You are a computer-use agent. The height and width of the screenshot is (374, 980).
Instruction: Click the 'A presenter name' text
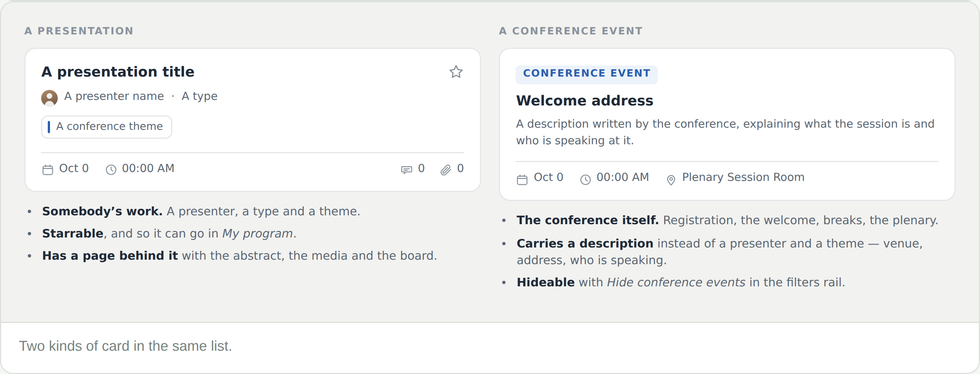(114, 96)
